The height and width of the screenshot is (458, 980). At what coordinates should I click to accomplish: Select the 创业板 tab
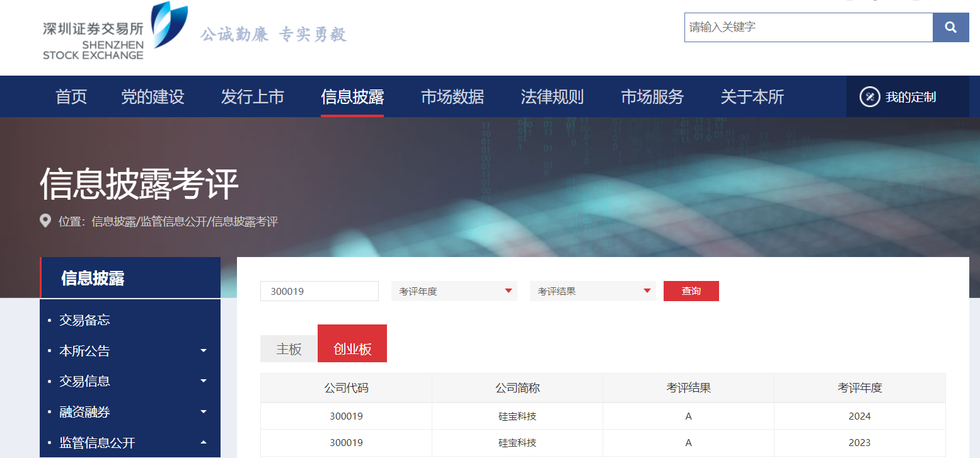click(x=352, y=349)
